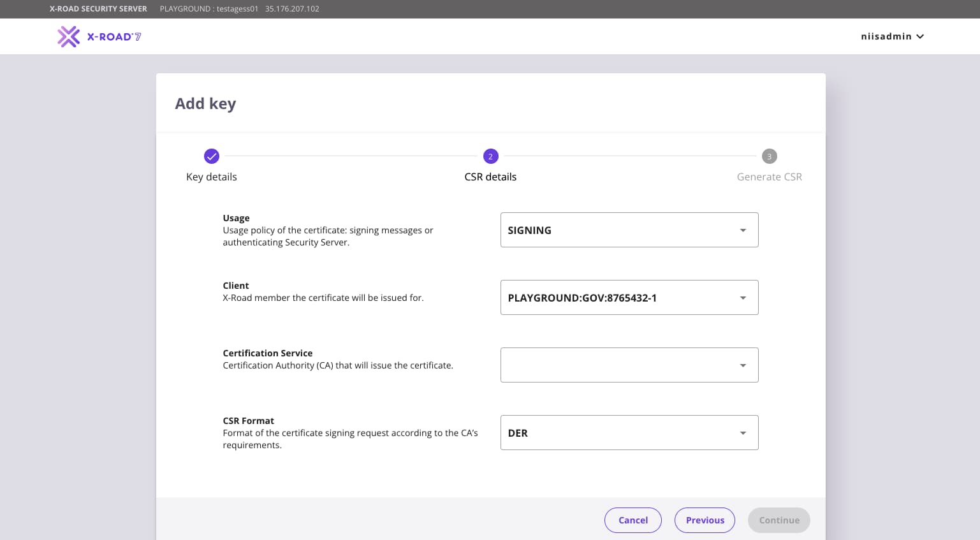Open the niisadmin user menu chevron
Screen dimensions: 980x540
click(920, 36)
